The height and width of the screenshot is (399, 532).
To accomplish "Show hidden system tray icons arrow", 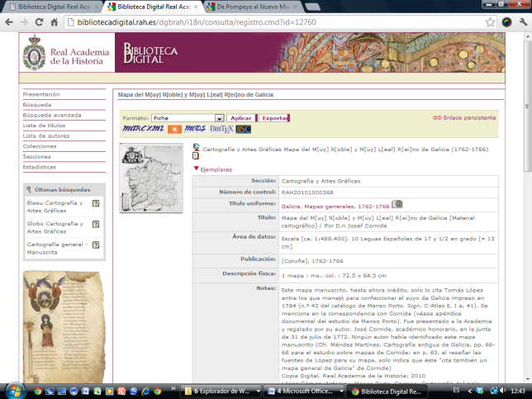I will [x=470, y=391].
